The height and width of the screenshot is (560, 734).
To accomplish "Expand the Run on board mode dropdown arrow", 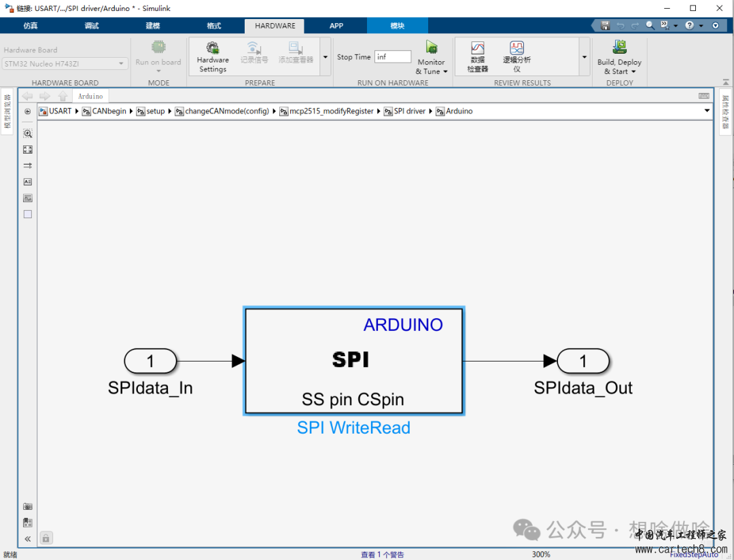I will pos(158,71).
